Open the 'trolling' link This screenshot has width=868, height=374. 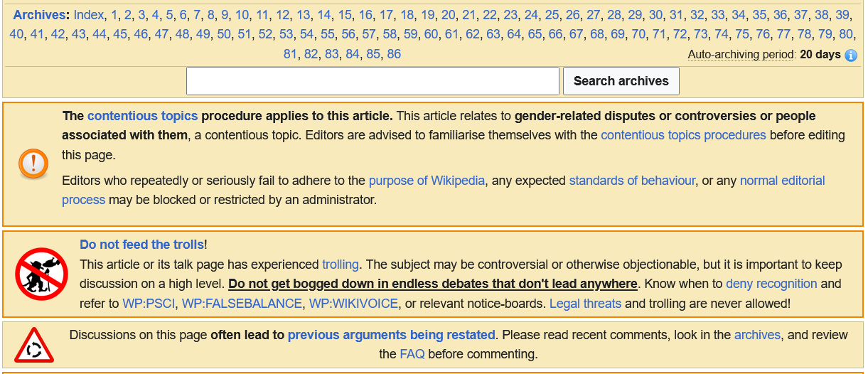click(341, 265)
